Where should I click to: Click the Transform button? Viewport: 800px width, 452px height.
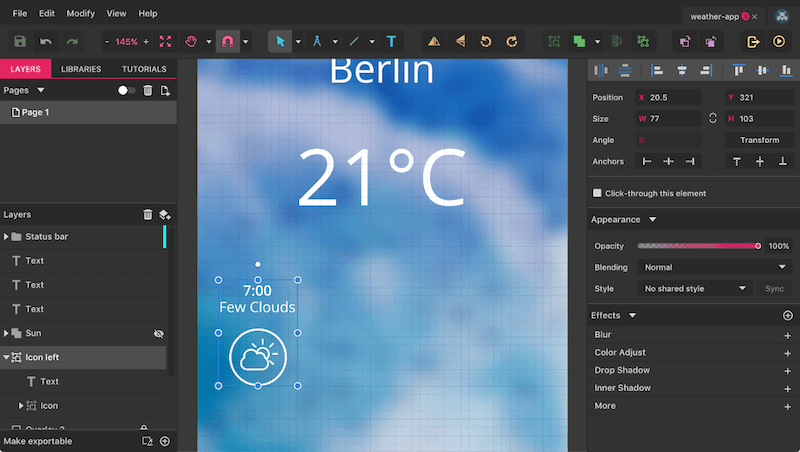[x=759, y=140]
